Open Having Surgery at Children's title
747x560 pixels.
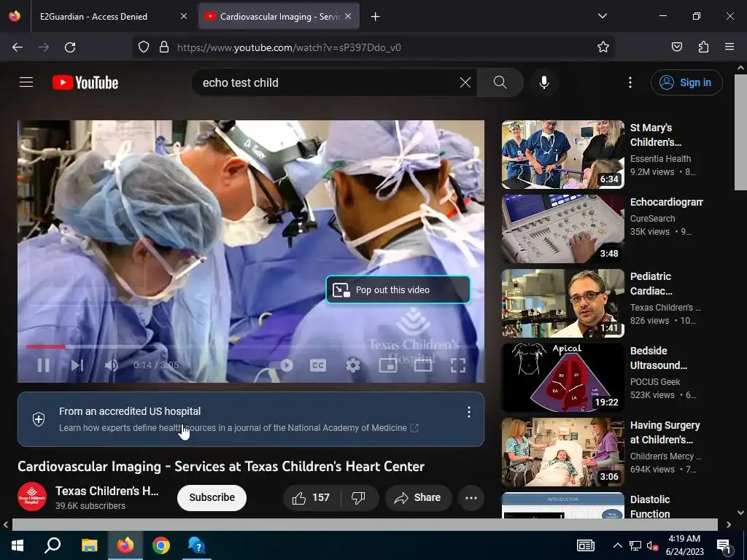click(665, 432)
